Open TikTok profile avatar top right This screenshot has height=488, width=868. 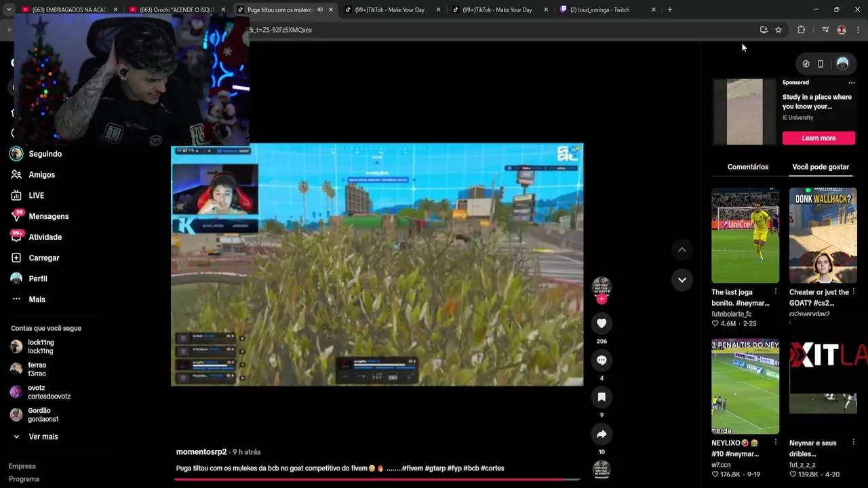coord(842,63)
